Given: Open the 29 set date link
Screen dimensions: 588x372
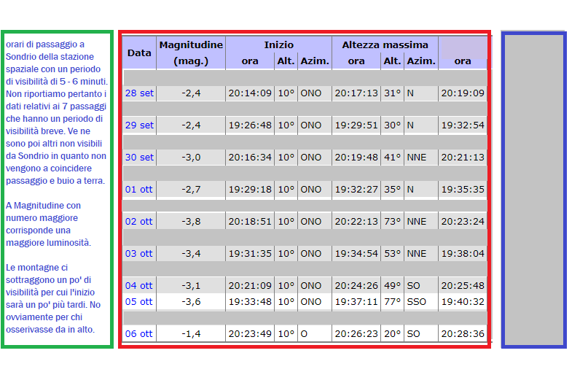Looking at the screenshot, I should [x=139, y=125].
